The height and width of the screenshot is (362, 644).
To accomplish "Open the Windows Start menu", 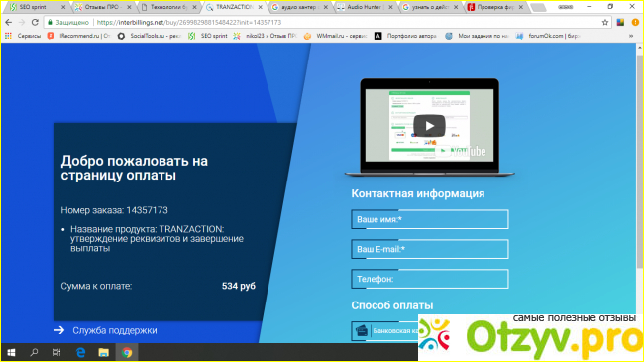I will tap(11, 352).
